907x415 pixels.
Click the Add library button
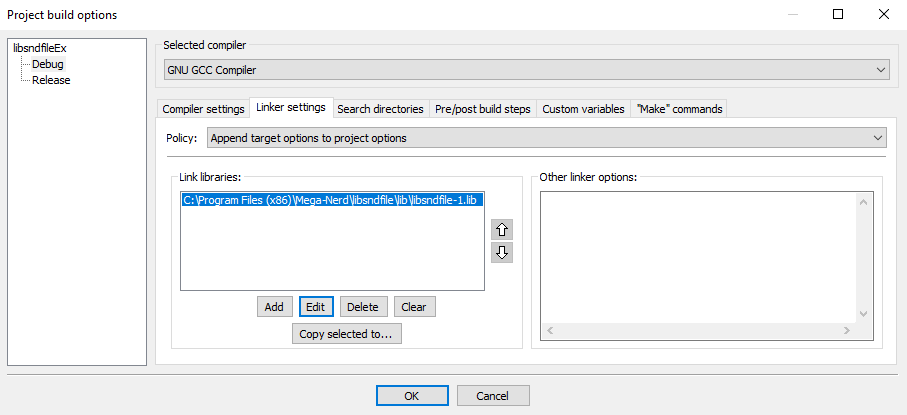pos(273,307)
